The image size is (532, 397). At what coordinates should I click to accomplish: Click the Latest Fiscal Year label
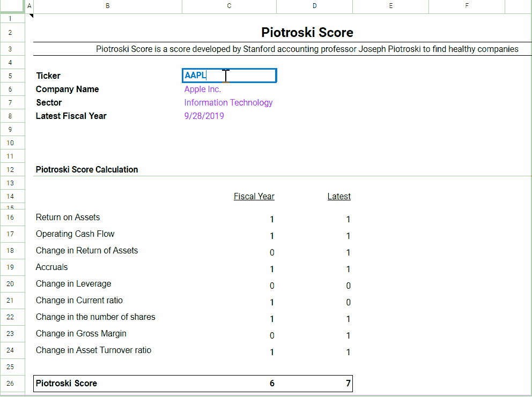pos(71,116)
